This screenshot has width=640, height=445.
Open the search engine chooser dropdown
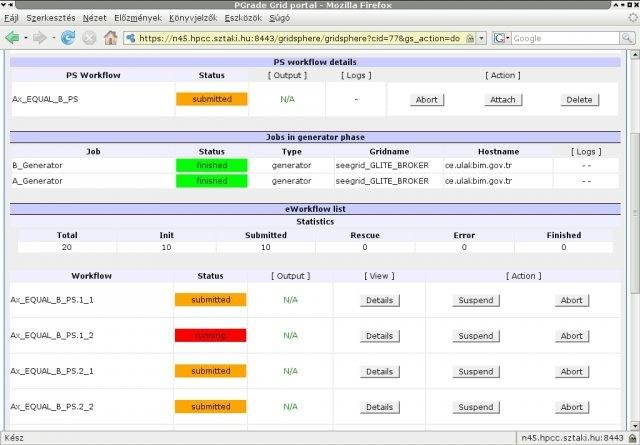tap(508, 38)
